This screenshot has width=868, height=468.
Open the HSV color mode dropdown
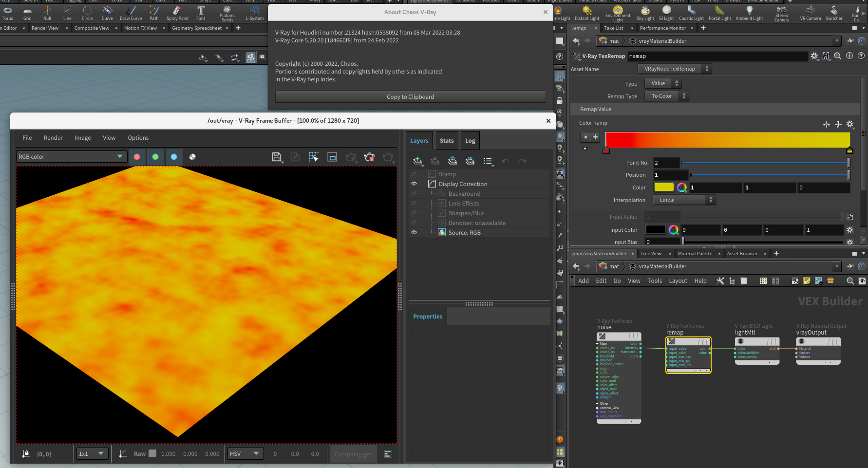coord(246,454)
